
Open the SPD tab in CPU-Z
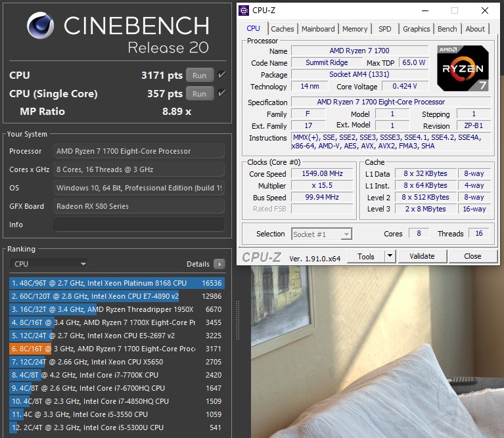(385, 29)
